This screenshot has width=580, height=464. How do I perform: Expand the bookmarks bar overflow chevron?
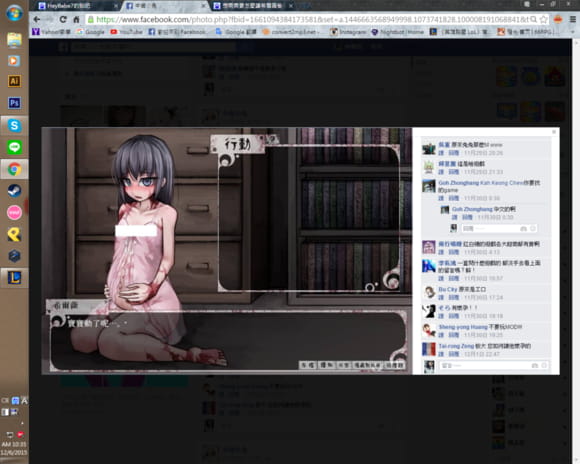(573, 32)
